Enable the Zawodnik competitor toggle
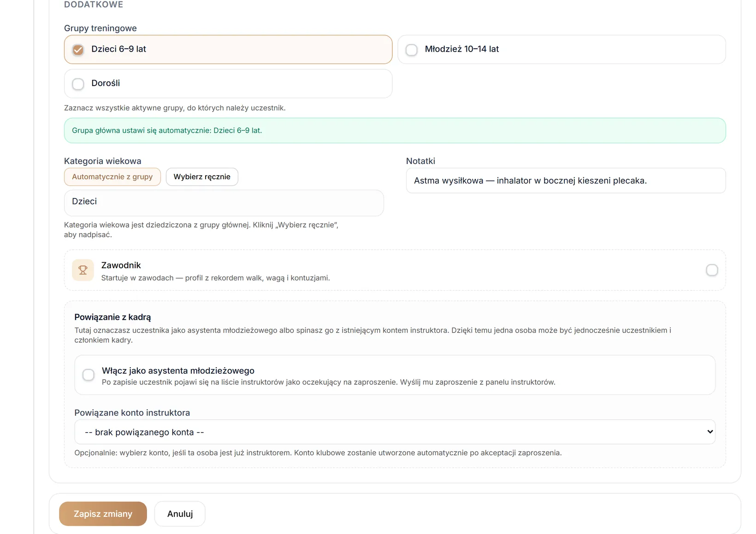This screenshot has height=534, width=756. tap(712, 270)
